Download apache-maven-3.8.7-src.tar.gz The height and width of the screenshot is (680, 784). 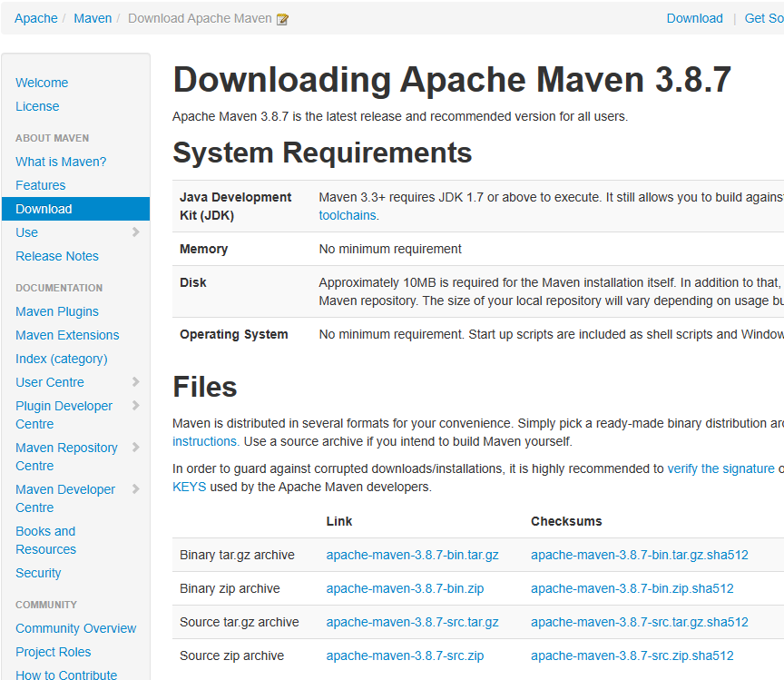tap(413, 622)
